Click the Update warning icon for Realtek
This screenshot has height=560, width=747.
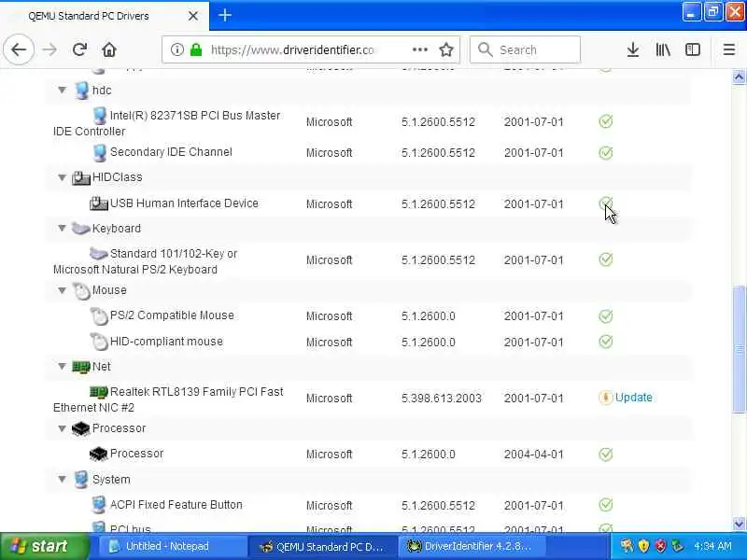[x=605, y=398]
